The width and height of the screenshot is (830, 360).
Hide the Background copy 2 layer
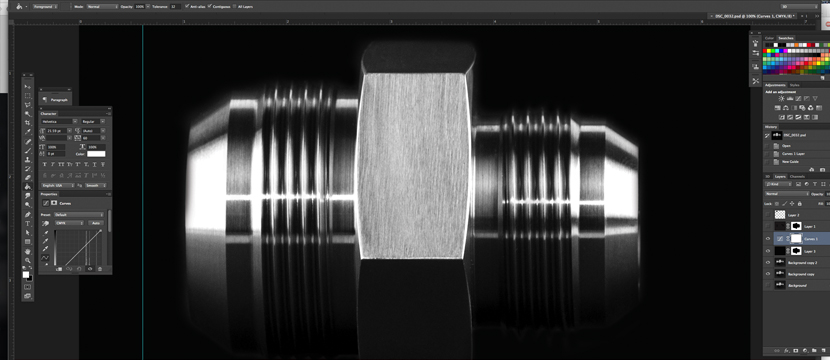click(x=768, y=263)
